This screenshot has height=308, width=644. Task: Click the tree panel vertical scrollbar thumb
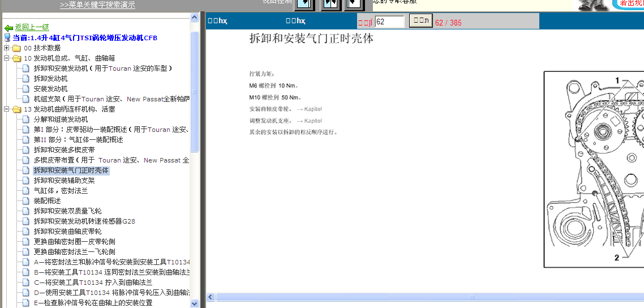click(195, 92)
